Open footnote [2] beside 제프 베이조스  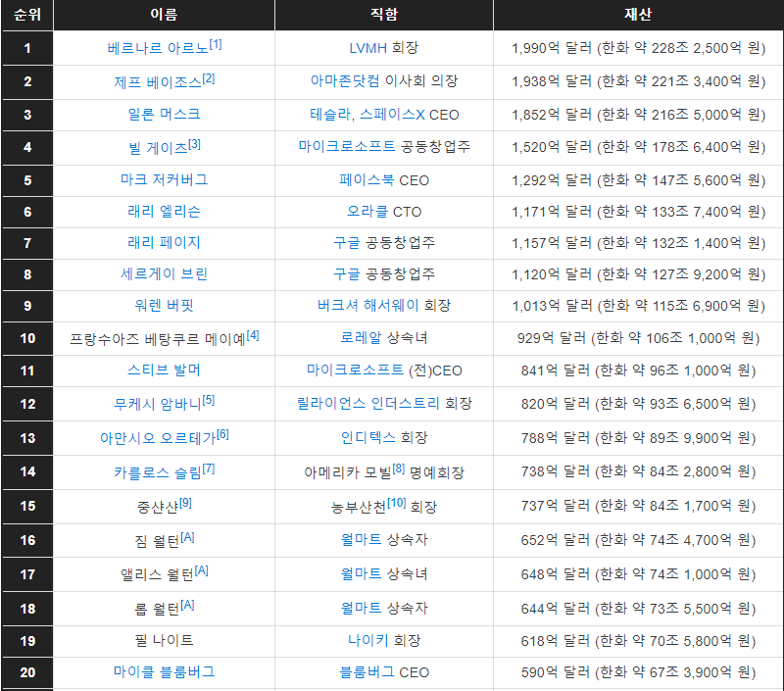tap(209, 78)
